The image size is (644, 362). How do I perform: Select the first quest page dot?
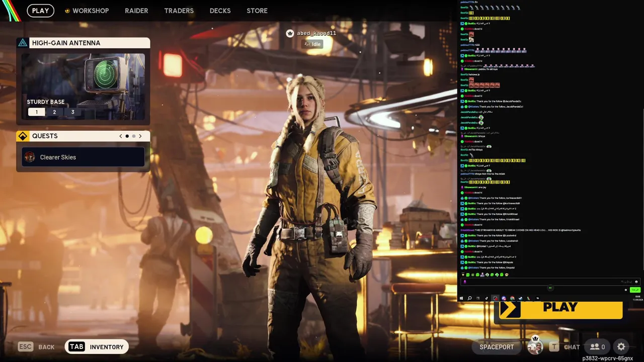pos(127,136)
